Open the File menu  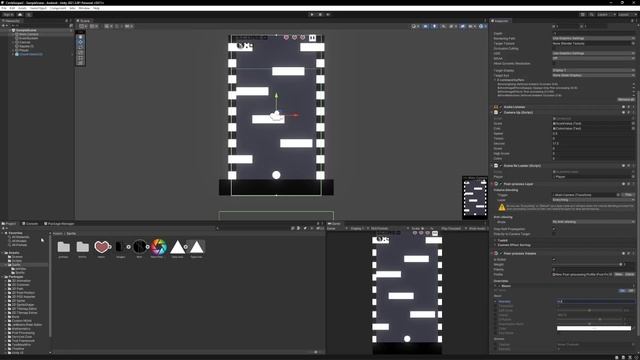[4, 8]
